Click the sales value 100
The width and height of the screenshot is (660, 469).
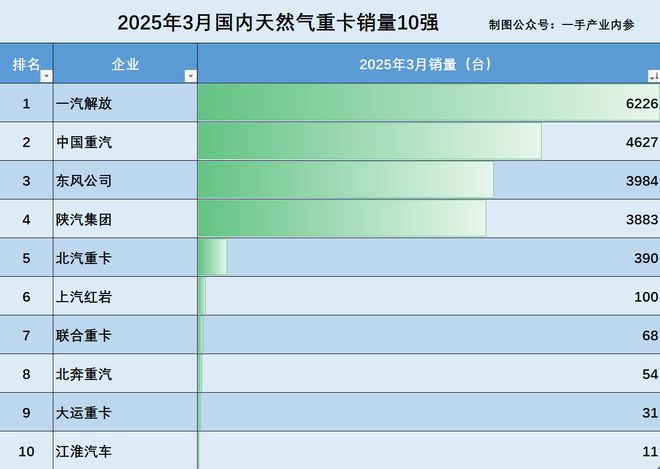[x=646, y=297]
